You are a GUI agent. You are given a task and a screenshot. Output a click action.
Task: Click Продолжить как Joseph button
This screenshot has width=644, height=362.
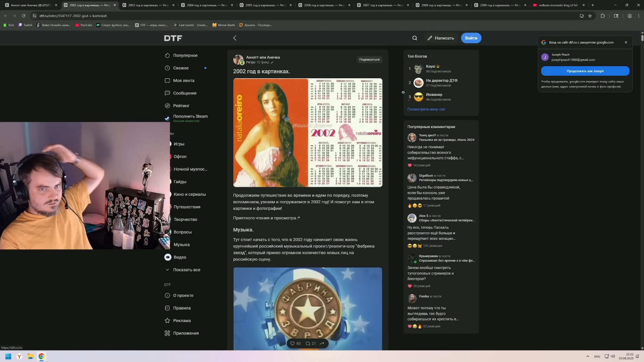[x=585, y=71]
